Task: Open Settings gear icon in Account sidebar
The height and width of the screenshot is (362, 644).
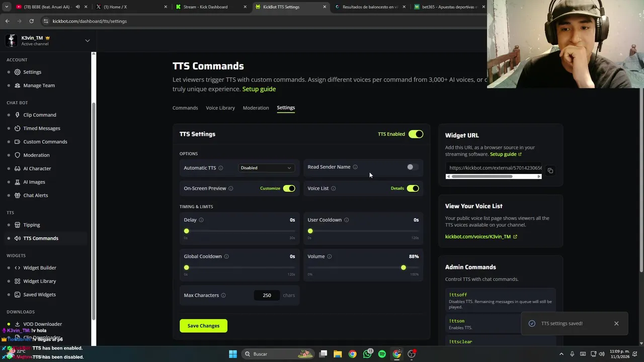Action: (x=17, y=72)
